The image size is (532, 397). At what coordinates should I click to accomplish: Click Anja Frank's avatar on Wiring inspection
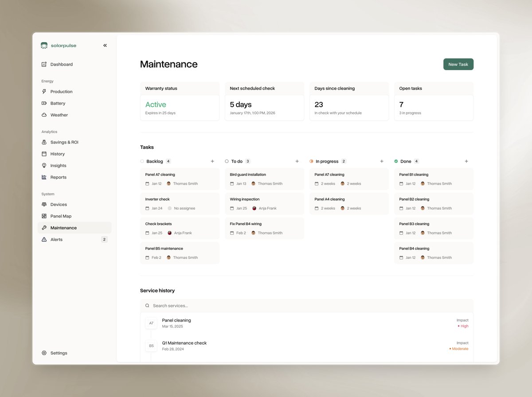[x=254, y=208]
